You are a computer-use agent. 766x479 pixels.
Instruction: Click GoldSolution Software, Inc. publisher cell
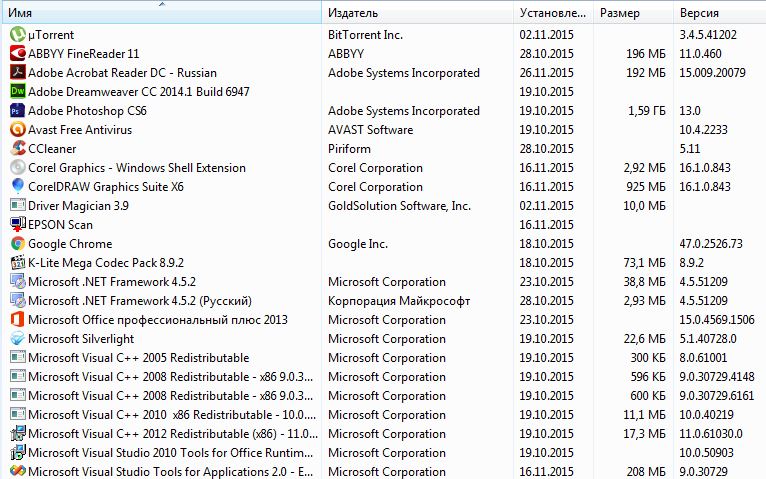[399, 206]
